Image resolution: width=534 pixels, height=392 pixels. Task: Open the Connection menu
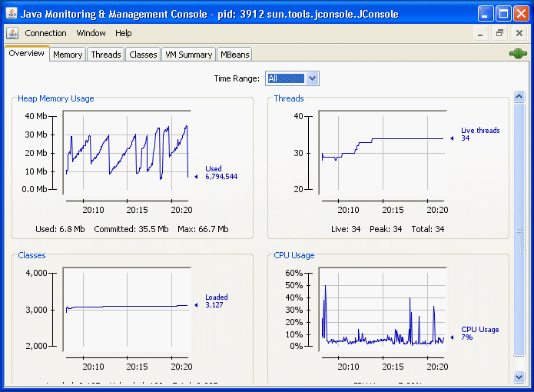coord(45,33)
